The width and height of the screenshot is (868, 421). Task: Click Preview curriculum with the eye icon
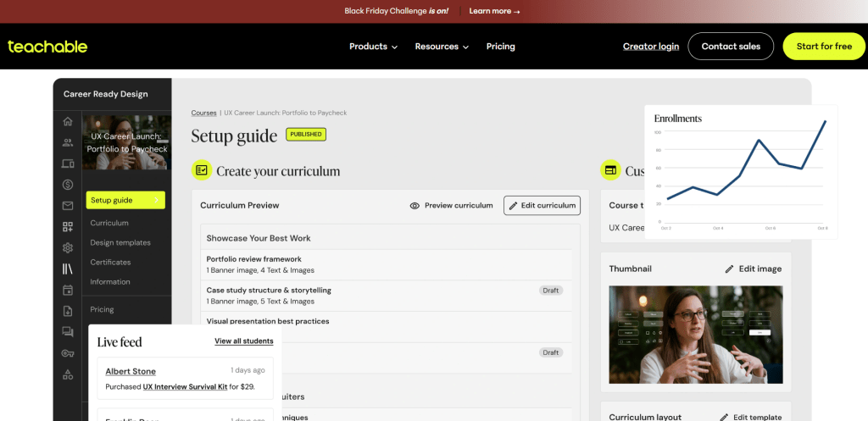point(451,205)
